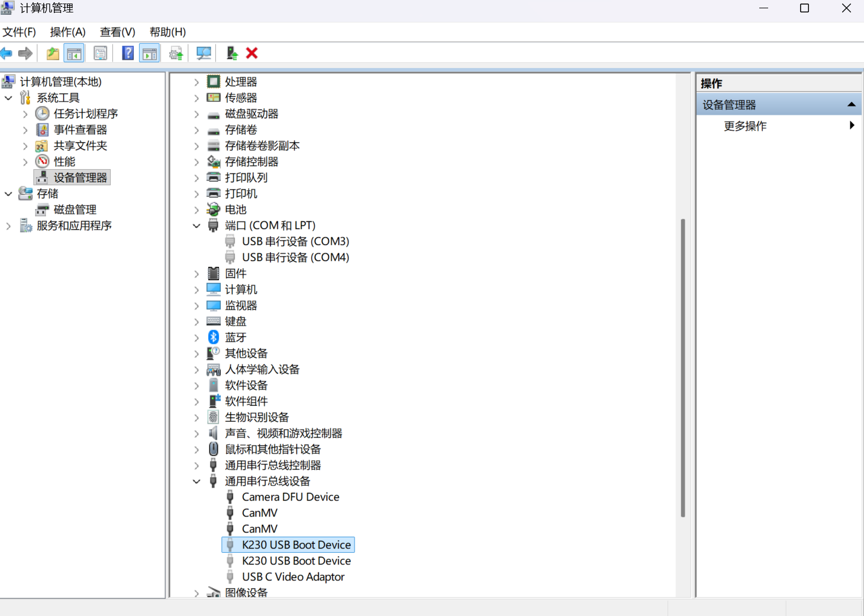This screenshot has height=616, width=864.
Task: Open the 操作(A) menu
Action: click(x=67, y=32)
